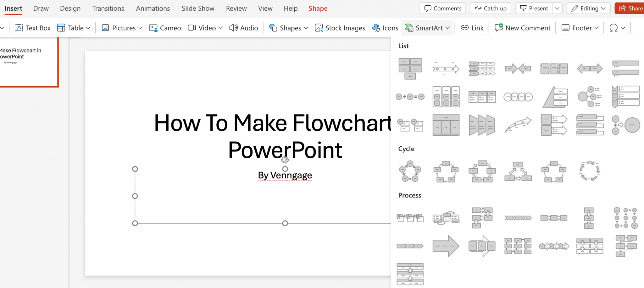Select the Basic Cycle SmartArt layout
The height and width of the screenshot is (288, 644).
tap(410, 171)
